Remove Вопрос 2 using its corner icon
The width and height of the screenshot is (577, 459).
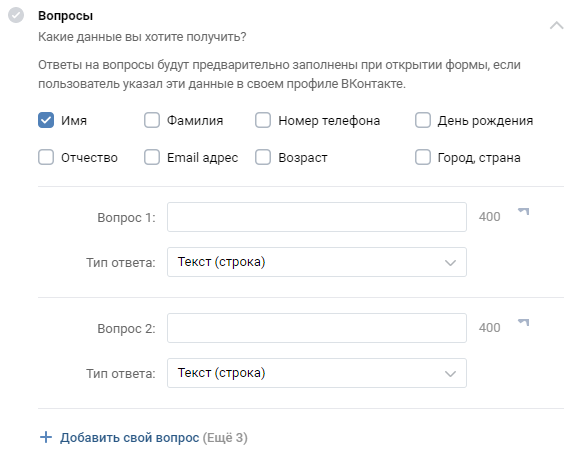(x=523, y=322)
